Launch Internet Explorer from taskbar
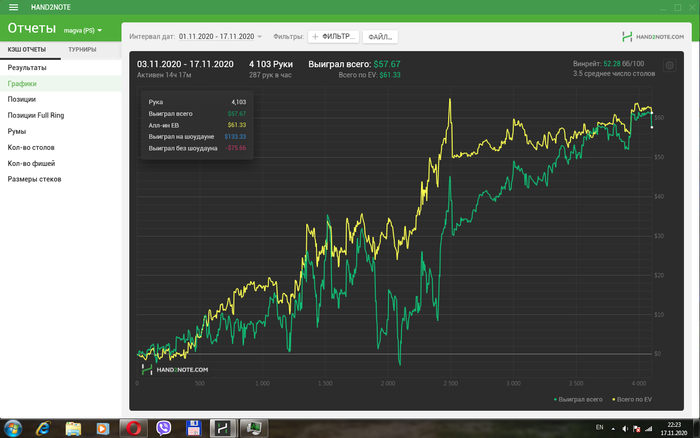Viewport: 700px width, 438px height. 43,429
